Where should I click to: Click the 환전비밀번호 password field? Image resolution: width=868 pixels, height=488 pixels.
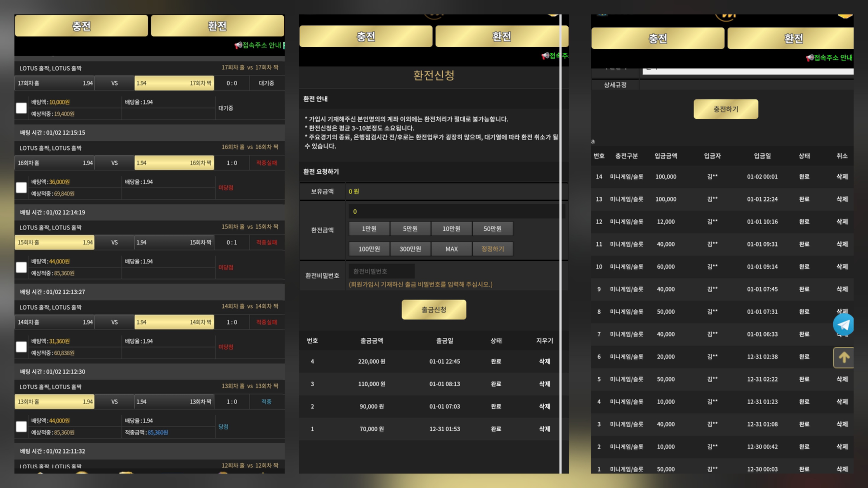(x=381, y=271)
